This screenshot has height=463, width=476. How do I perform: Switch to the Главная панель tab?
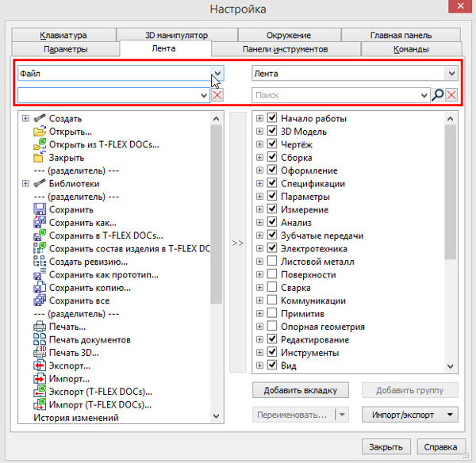(x=401, y=35)
